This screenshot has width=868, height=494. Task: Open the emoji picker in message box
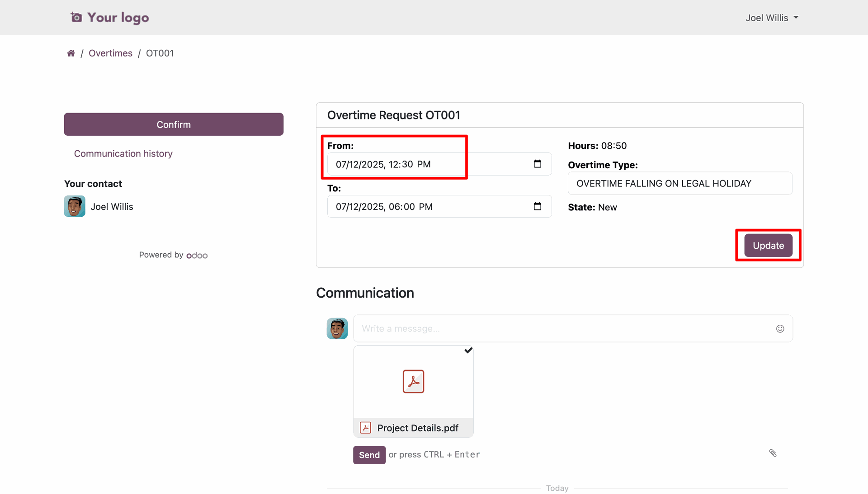coord(780,329)
